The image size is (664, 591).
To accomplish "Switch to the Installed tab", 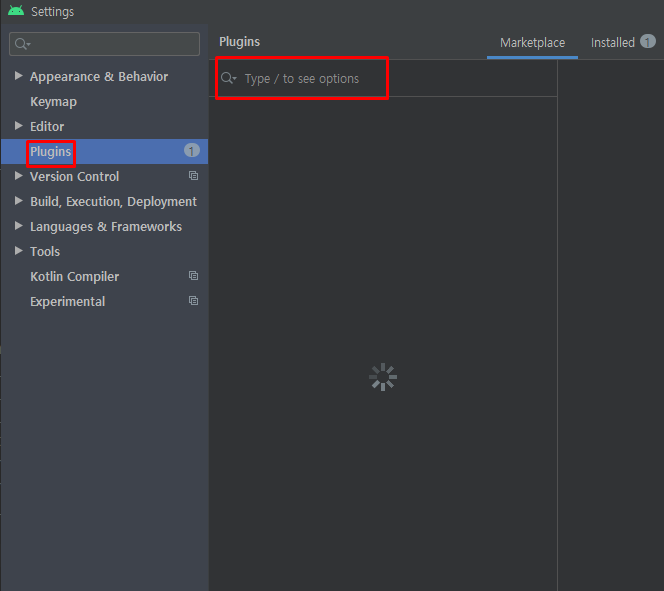I will [613, 43].
